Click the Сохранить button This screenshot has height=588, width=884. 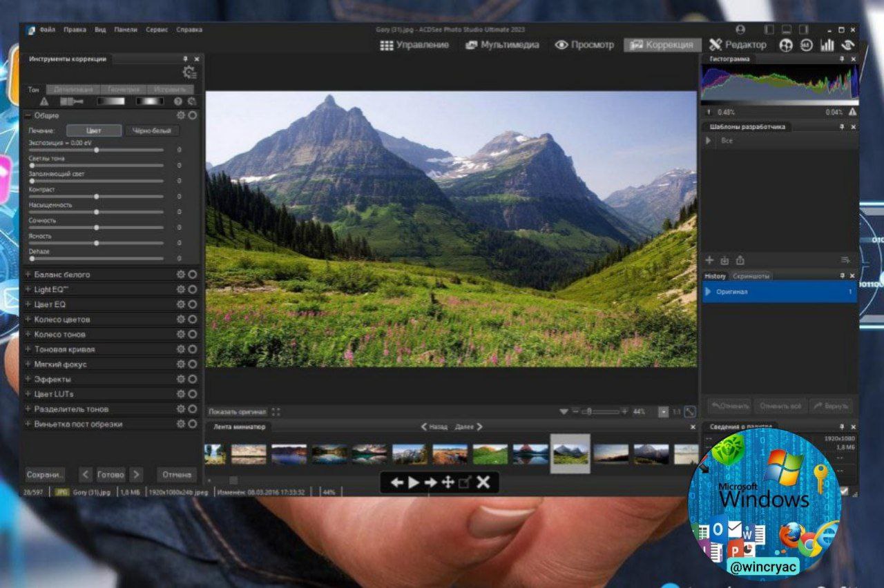tap(44, 475)
